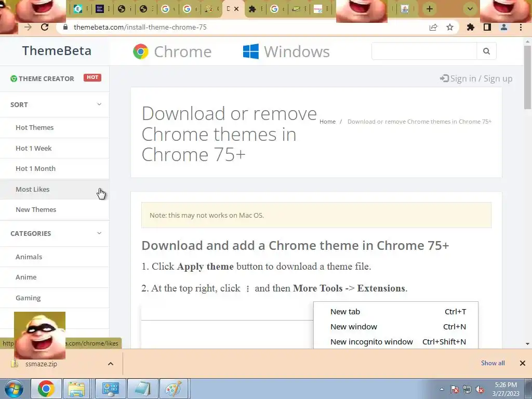Image resolution: width=532 pixels, height=399 pixels.
Task: Click the breadcrumb text 'Download or remove Chrome themes in Chrome 75+'
Action: tap(419, 122)
